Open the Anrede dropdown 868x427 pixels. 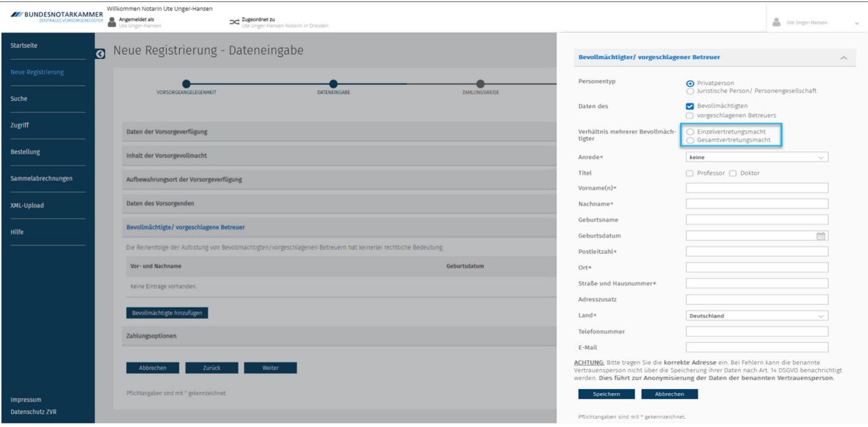pos(757,157)
